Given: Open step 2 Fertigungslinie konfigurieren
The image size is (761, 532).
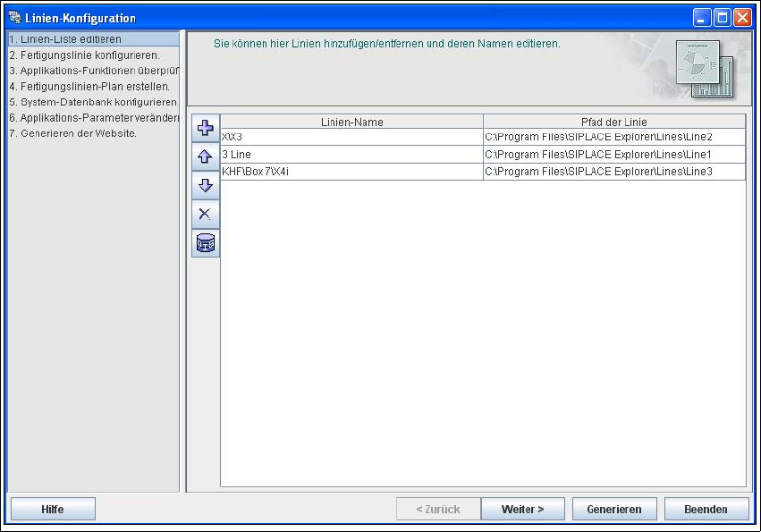Looking at the screenshot, I should 93,55.
